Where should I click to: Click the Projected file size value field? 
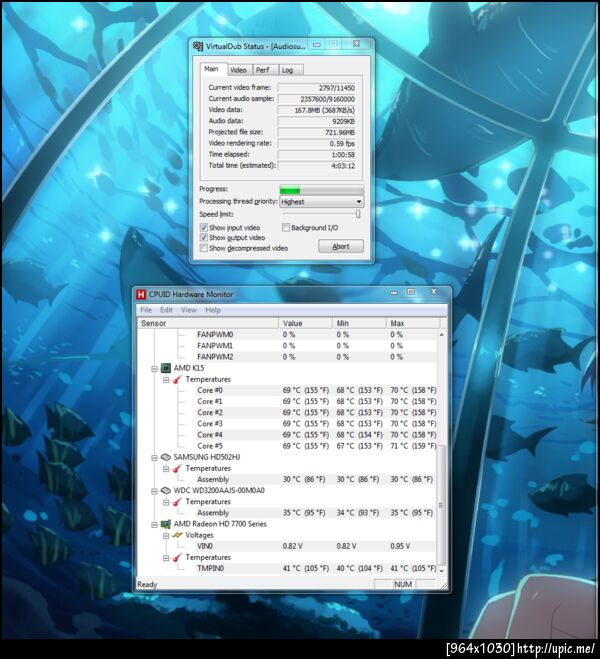click(x=317, y=132)
